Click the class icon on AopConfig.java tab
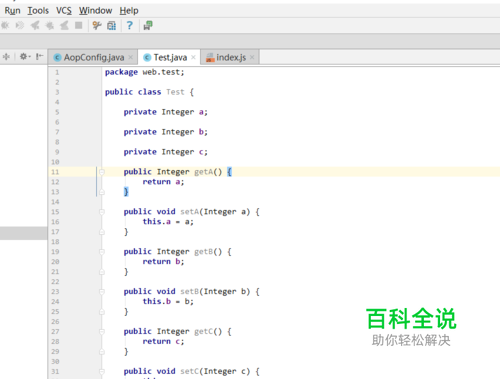 coord(58,58)
